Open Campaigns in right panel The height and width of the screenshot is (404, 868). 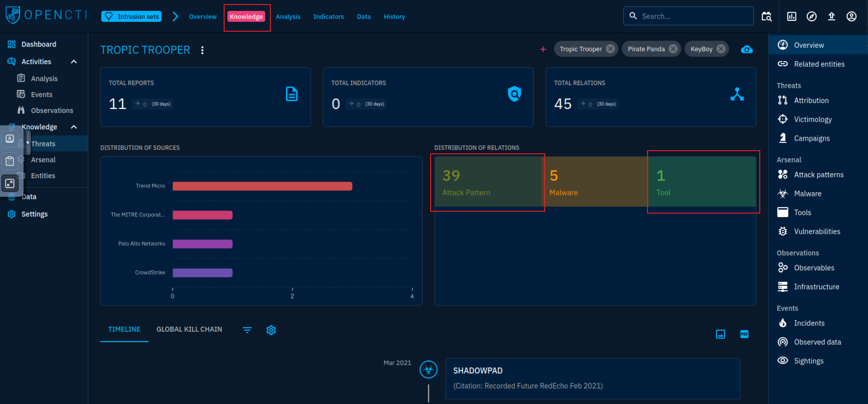coord(818,138)
